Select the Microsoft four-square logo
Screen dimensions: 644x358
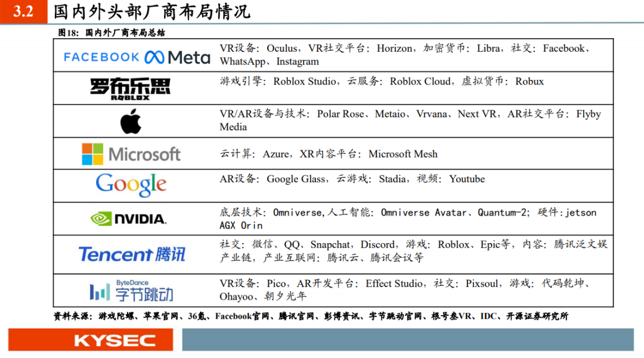92,154
